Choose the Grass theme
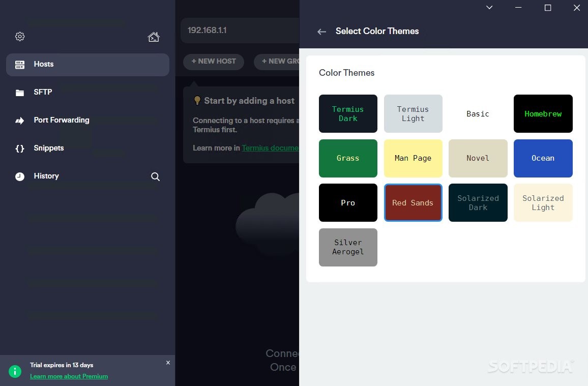The image size is (588, 386). pyautogui.click(x=348, y=158)
